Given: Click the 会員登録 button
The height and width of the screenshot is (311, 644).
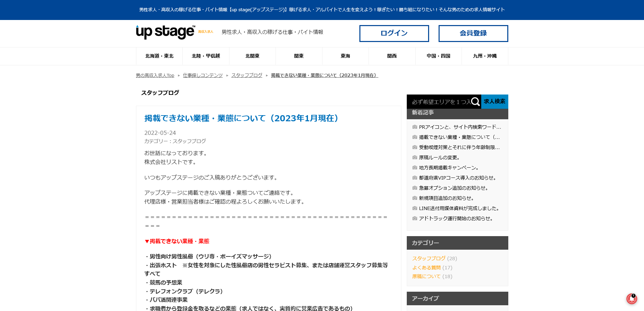Looking at the screenshot, I should coord(473,33).
